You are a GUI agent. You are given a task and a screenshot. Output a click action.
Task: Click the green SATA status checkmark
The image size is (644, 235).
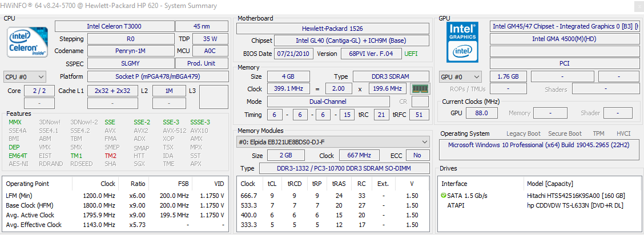tap(444, 196)
